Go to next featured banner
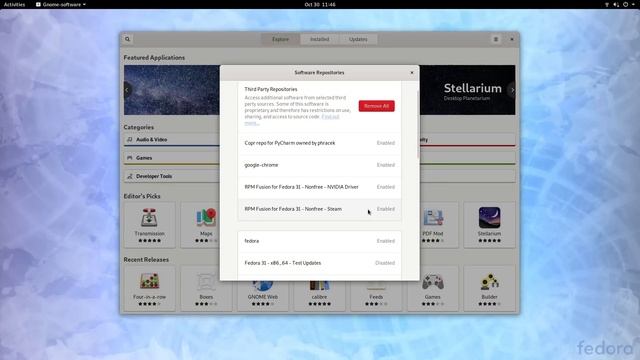The height and width of the screenshot is (360, 640). coord(512,90)
